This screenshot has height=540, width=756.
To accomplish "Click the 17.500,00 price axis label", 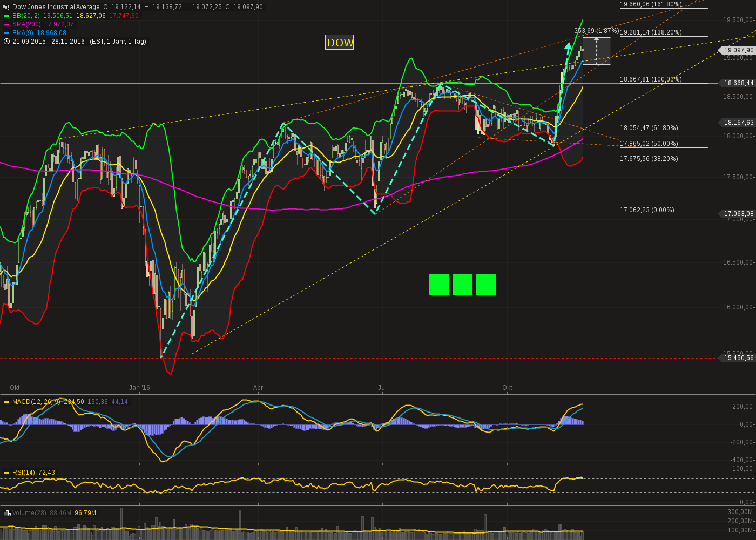I will [739, 177].
